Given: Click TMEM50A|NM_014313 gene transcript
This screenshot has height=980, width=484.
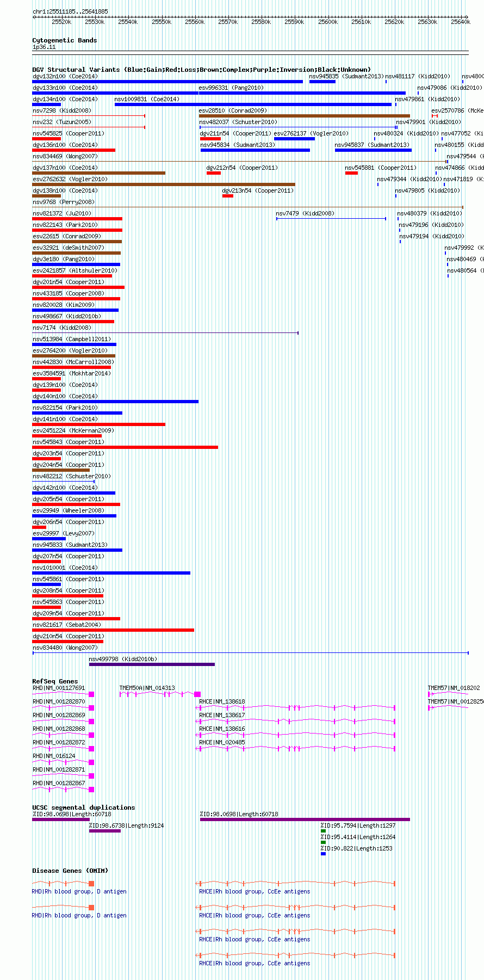Looking at the screenshot, I should [x=160, y=694].
